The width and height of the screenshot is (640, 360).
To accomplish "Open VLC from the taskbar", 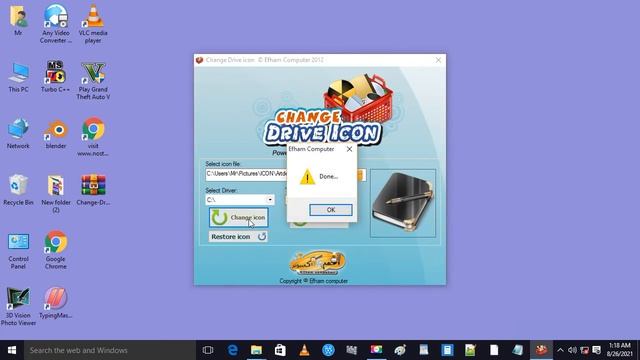I will click(304, 350).
